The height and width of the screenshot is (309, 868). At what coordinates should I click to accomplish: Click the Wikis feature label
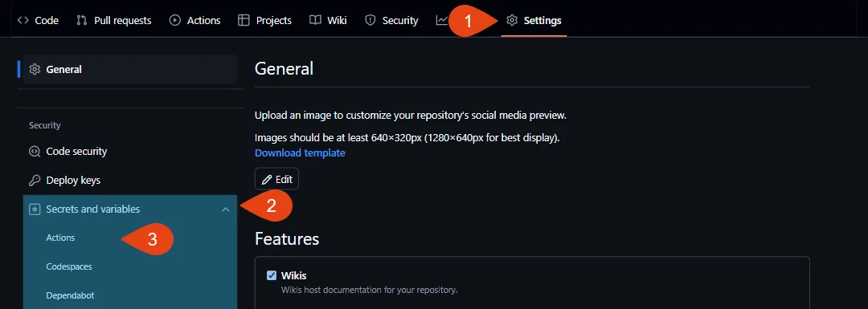pos(294,275)
